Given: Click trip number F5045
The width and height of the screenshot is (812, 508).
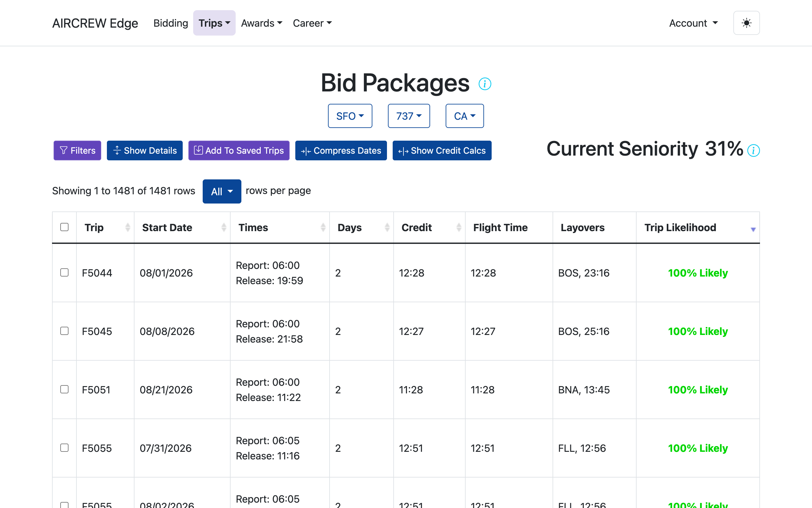Looking at the screenshot, I should 97,331.
